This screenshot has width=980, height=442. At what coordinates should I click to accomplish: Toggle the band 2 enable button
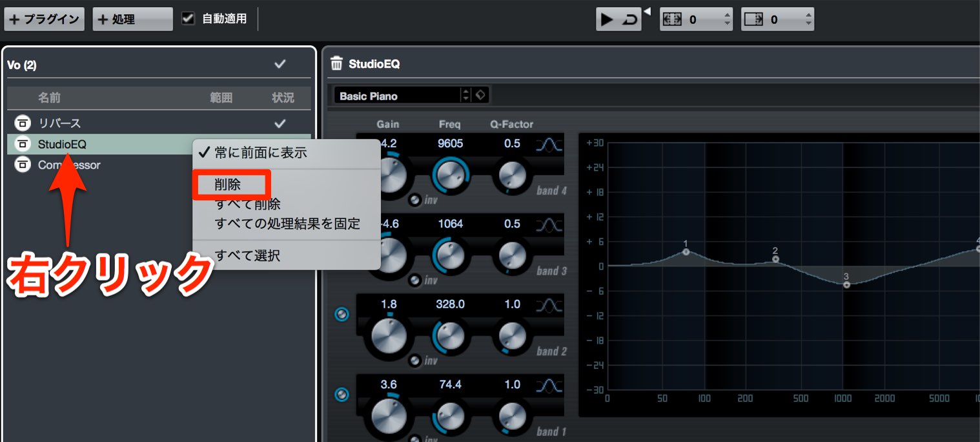point(342,314)
